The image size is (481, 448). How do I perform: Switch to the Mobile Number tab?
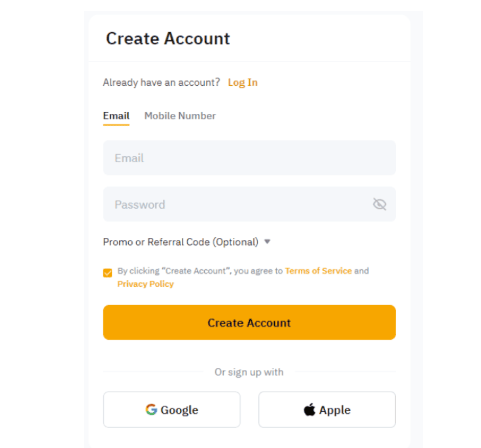click(x=180, y=115)
